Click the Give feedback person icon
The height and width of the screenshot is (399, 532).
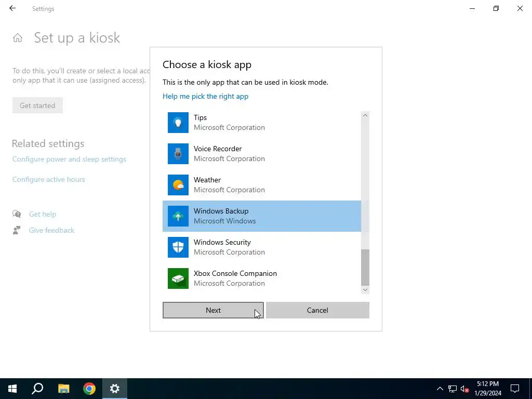[x=17, y=230]
